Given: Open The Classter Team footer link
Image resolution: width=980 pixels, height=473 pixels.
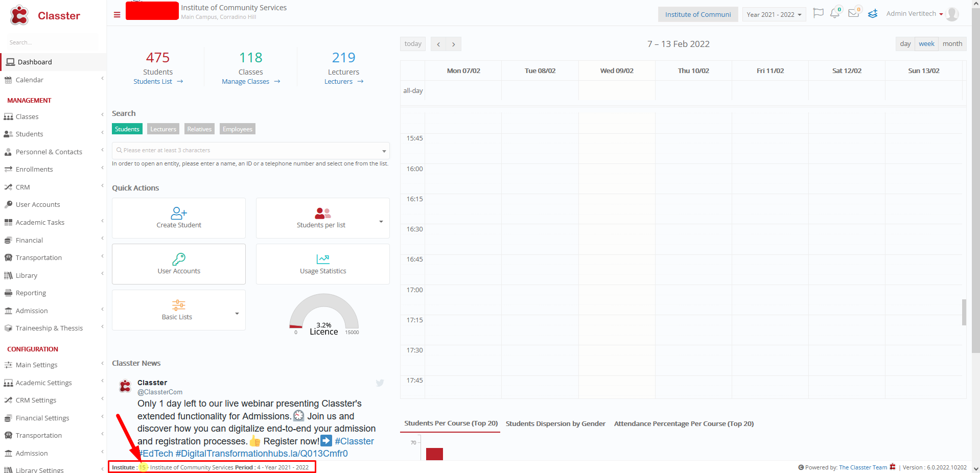Looking at the screenshot, I should (863, 467).
